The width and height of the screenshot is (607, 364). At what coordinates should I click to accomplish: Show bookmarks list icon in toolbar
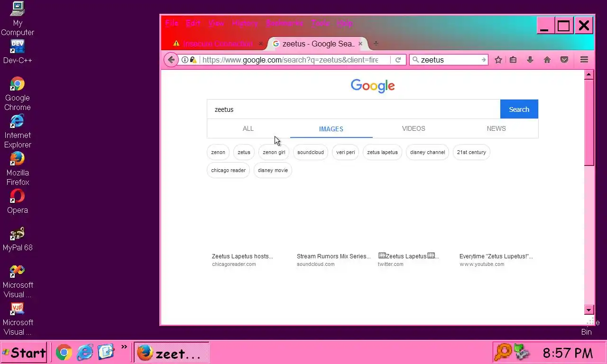pos(513,60)
